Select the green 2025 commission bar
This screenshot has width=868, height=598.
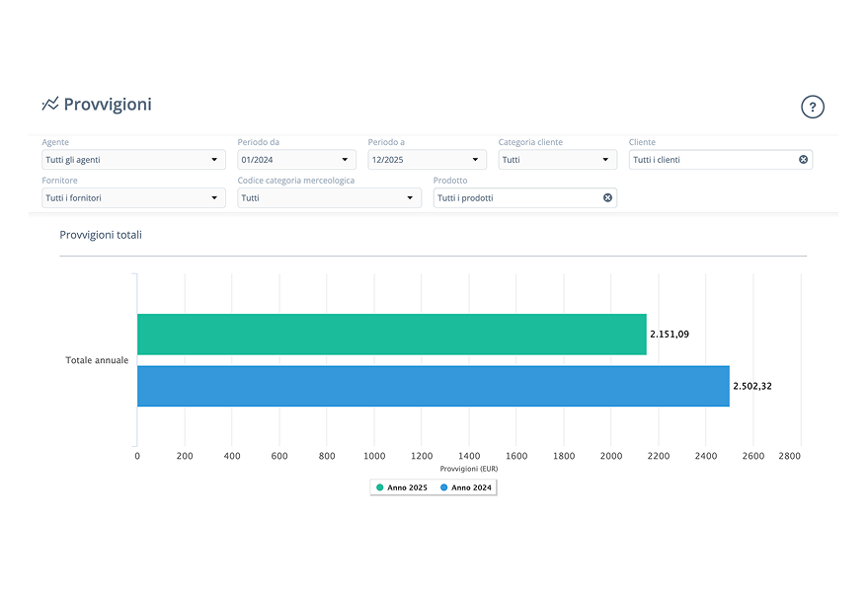click(x=391, y=335)
